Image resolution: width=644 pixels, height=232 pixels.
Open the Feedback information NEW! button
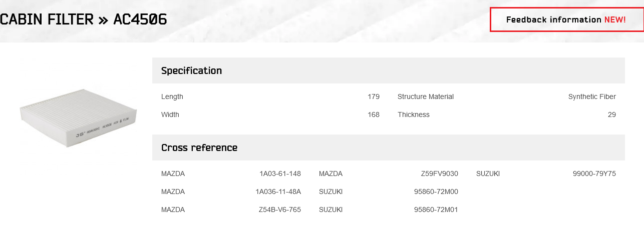566,20
